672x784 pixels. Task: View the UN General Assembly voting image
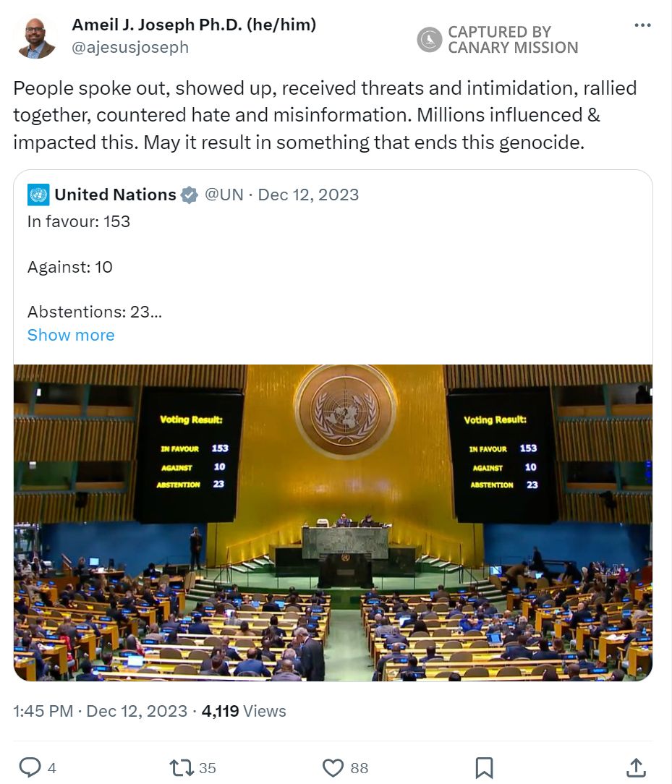pyautogui.click(x=333, y=522)
